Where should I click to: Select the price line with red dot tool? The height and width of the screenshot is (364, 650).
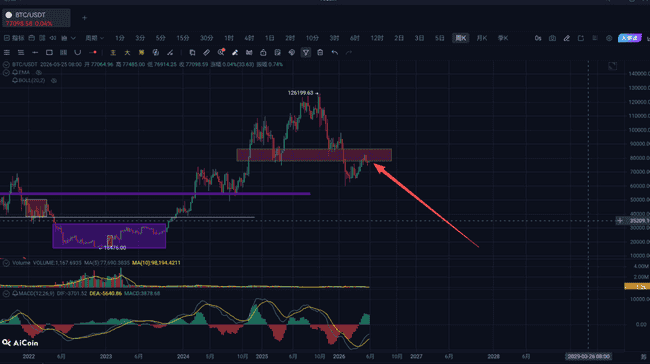click(93, 53)
